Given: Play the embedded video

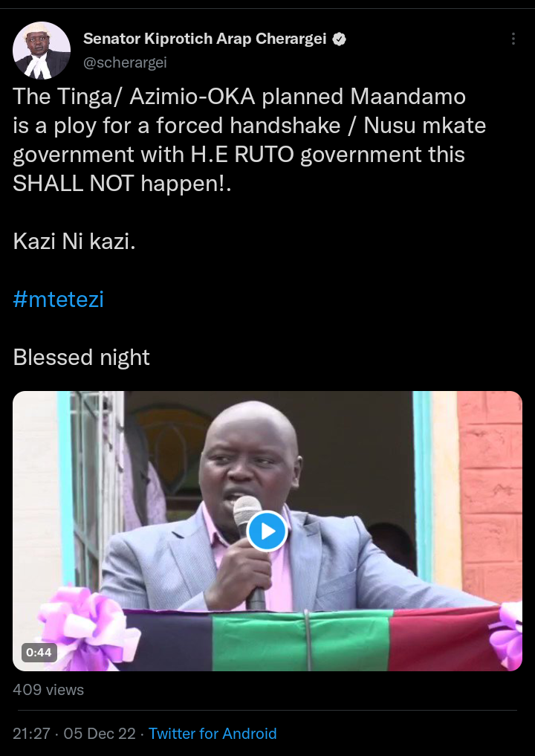Looking at the screenshot, I should [x=267, y=531].
